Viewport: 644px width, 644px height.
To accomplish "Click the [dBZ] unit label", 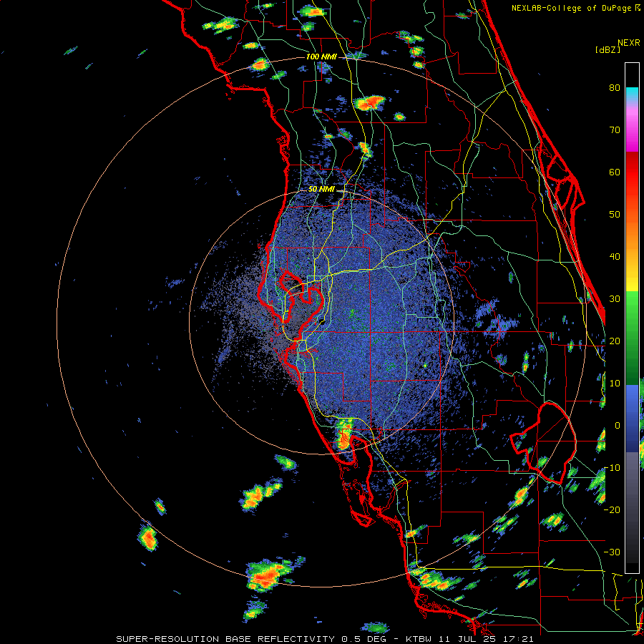I will [x=608, y=49].
